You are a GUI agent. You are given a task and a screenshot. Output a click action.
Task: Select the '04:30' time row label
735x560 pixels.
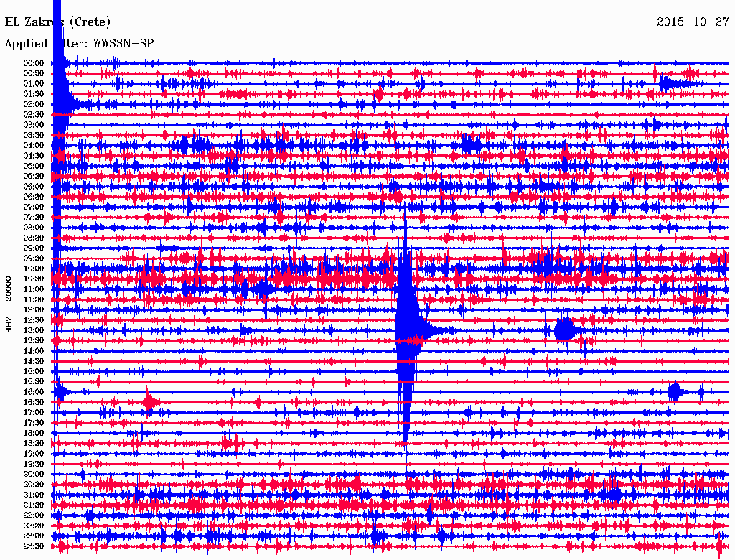click(34, 156)
